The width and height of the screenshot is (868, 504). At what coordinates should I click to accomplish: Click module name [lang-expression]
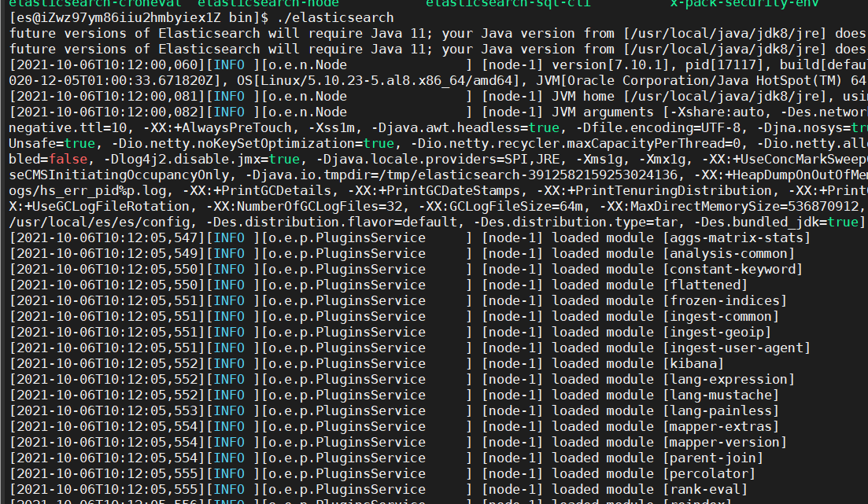pyautogui.click(x=729, y=380)
